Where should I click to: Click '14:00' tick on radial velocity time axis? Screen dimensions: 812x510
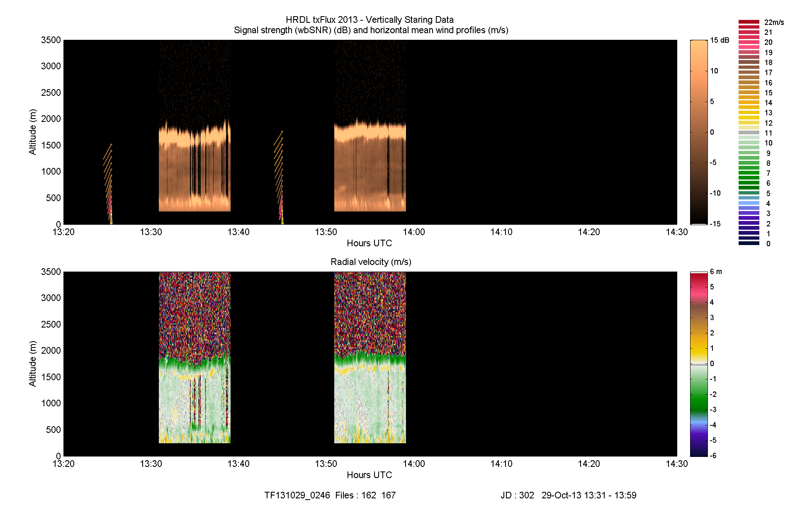pyautogui.click(x=414, y=464)
